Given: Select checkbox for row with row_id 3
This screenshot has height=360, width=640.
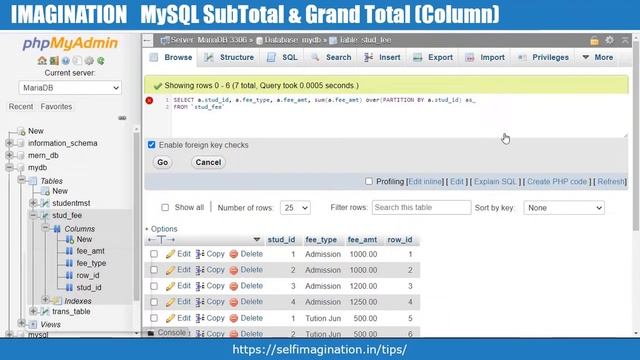Looking at the screenshot, I should tap(154, 286).
